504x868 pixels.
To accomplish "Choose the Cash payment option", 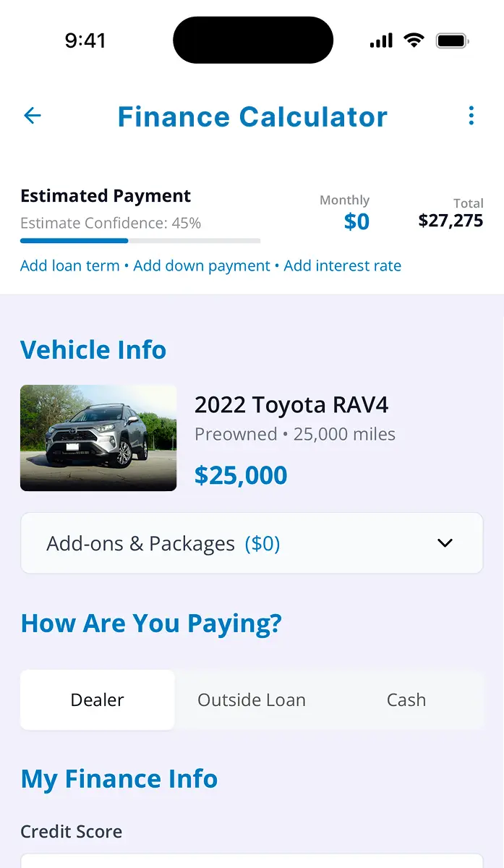I will pos(406,699).
